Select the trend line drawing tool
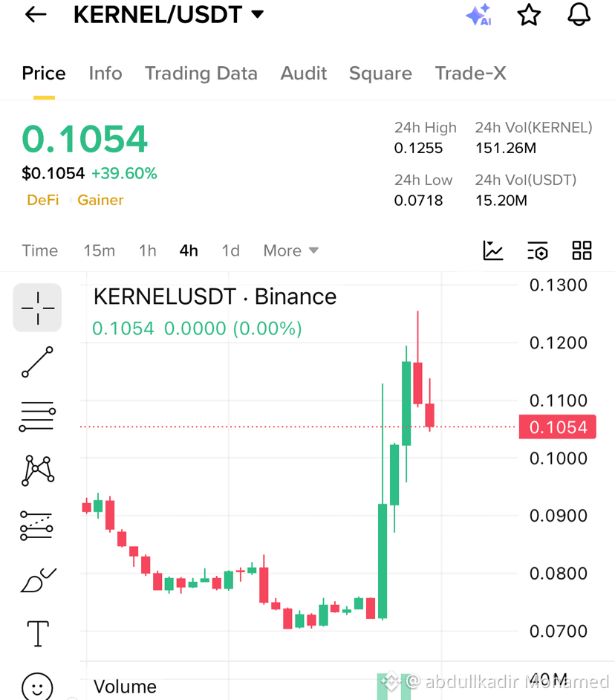 pyautogui.click(x=37, y=362)
